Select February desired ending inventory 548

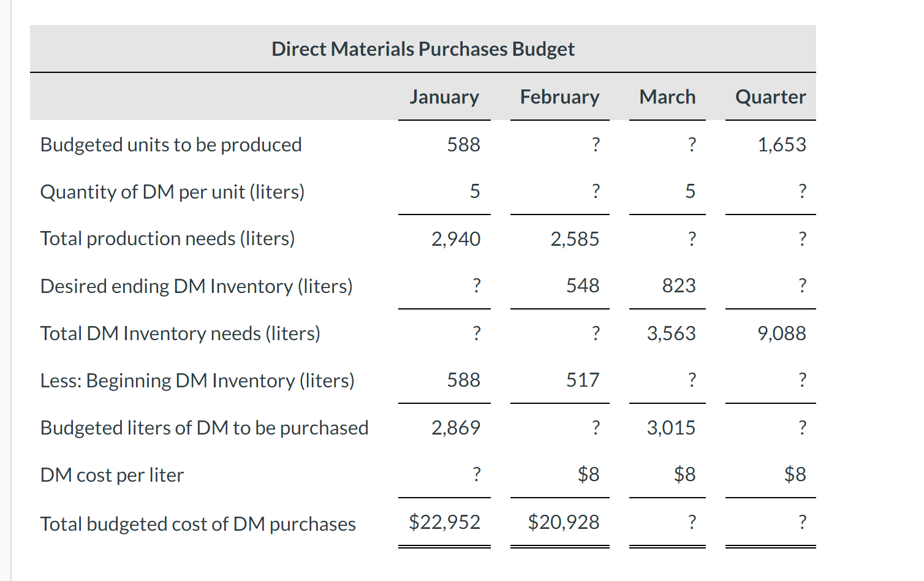583,286
